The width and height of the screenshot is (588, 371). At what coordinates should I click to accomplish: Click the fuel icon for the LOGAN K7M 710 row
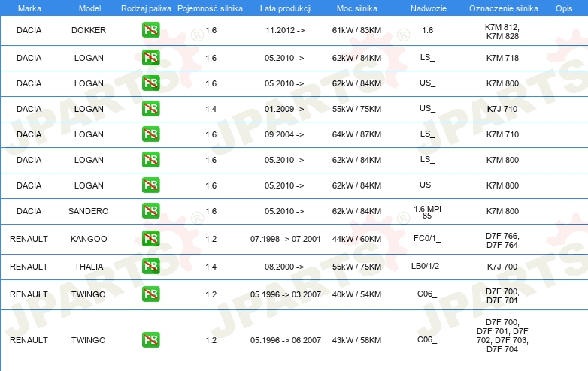click(x=150, y=134)
